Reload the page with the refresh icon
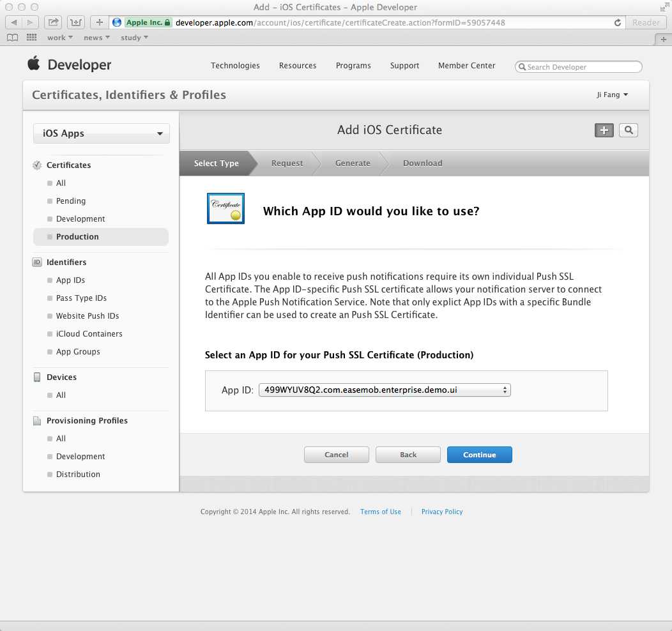672x631 pixels. (618, 22)
